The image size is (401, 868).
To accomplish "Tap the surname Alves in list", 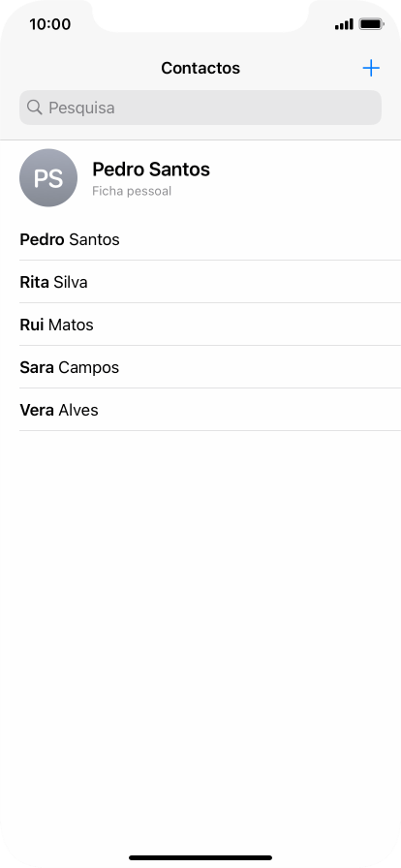I will [x=78, y=410].
